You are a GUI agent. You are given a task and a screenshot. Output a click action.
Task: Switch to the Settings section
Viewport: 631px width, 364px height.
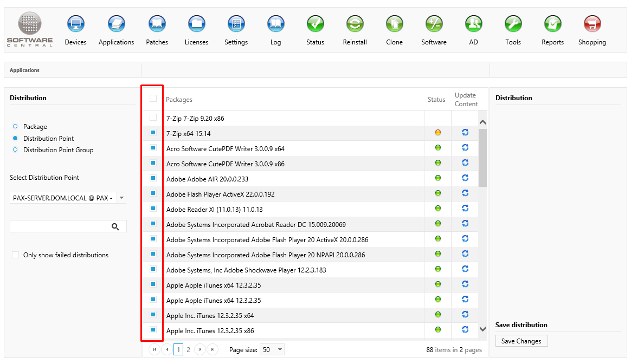pyautogui.click(x=236, y=24)
